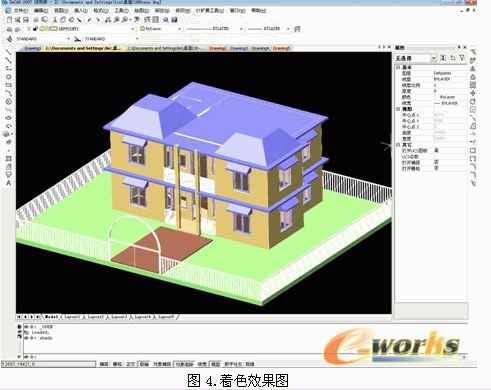Click the Undo arrow icon

[89, 20]
